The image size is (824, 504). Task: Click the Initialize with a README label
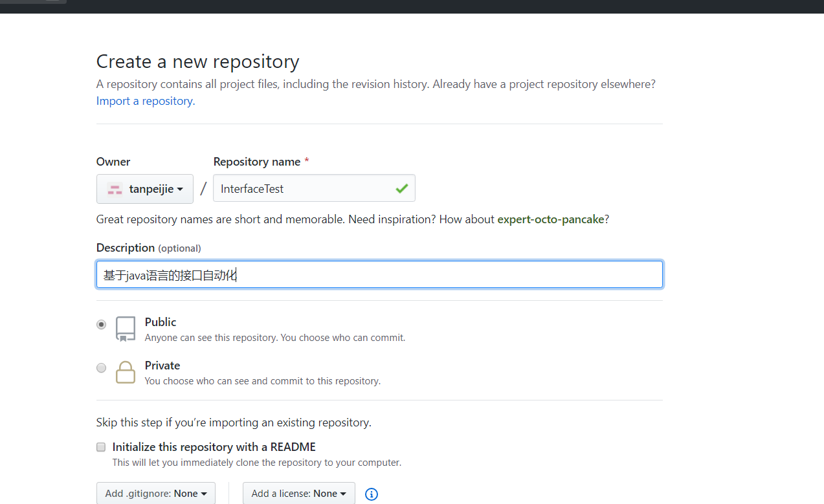(x=214, y=447)
